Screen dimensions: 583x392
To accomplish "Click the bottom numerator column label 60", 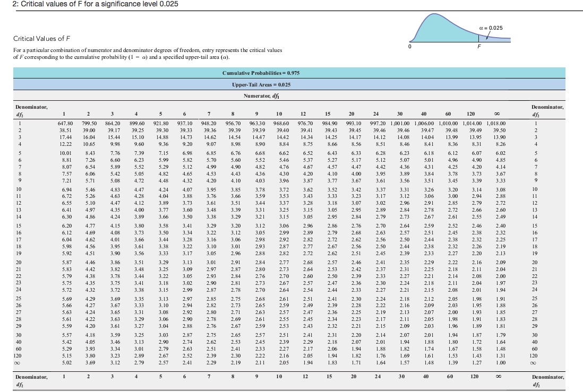I will [x=451, y=376].
